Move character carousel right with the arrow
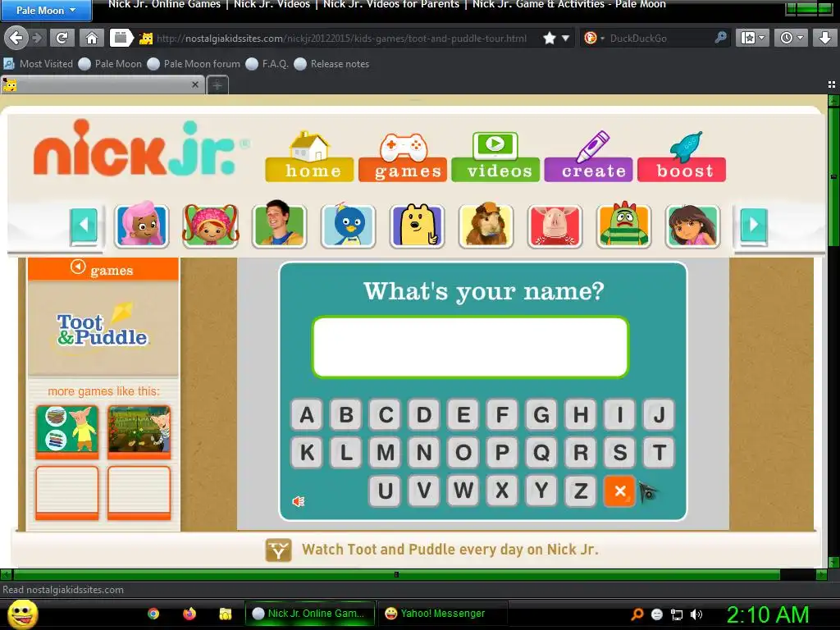 [754, 225]
